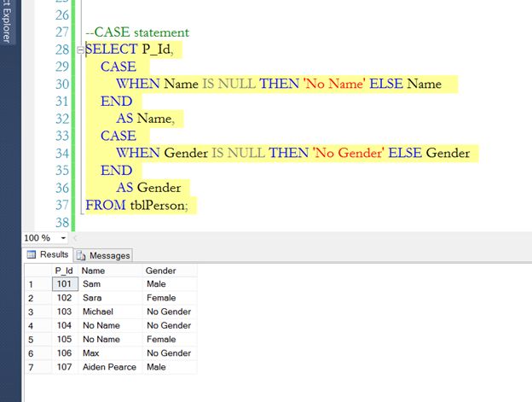
Task: Collapse the SELECT statement outline block
Action: [x=80, y=50]
